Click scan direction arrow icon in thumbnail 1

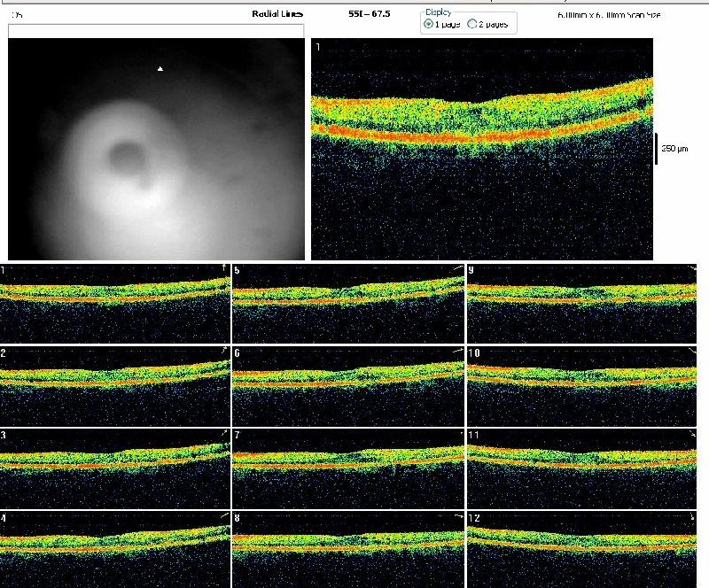pos(223,267)
